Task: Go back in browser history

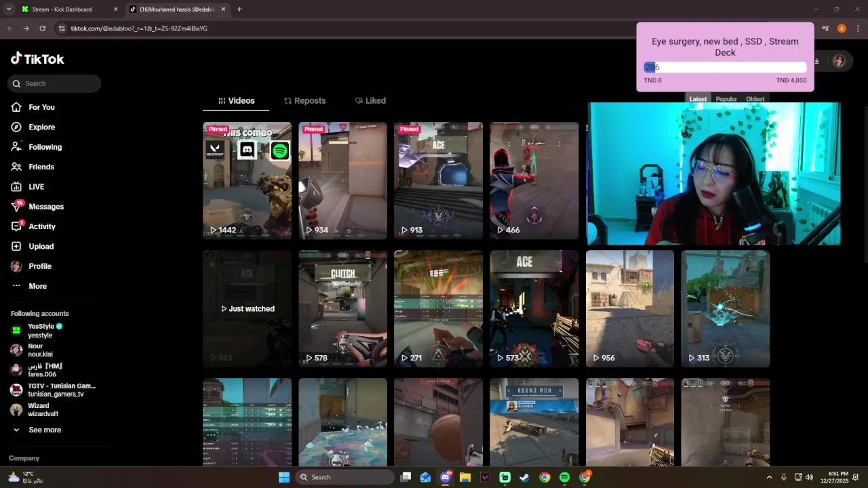Action: coord(9,28)
